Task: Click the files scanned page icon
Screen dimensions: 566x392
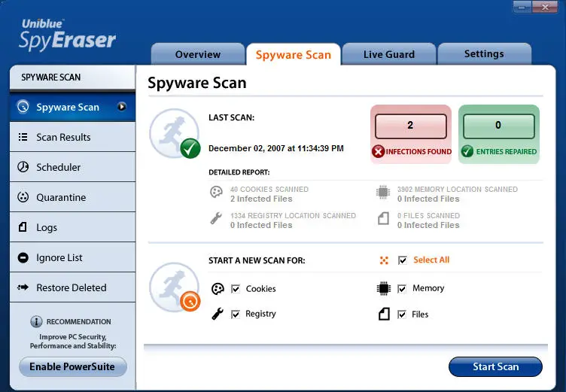Action: coord(383,218)
